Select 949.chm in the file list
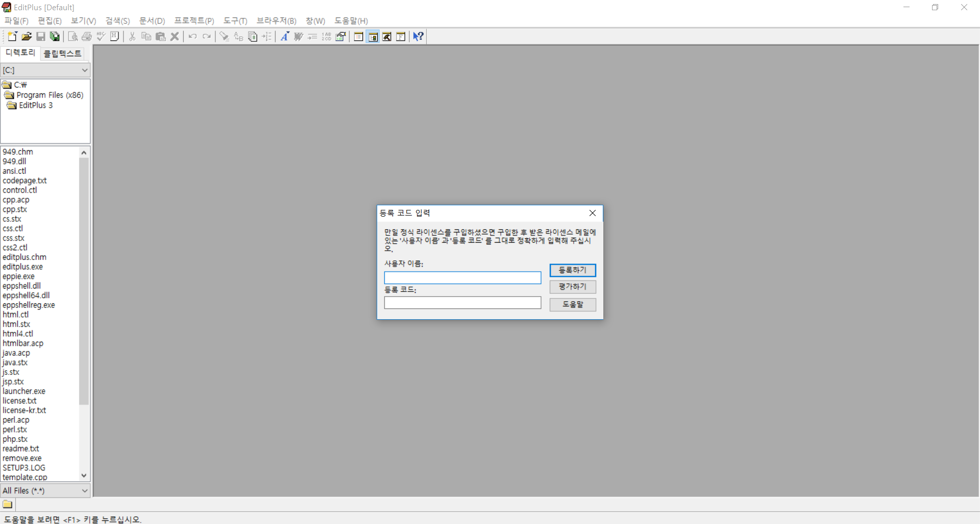The width and height of the screenshot is (980, 524). 18,152
